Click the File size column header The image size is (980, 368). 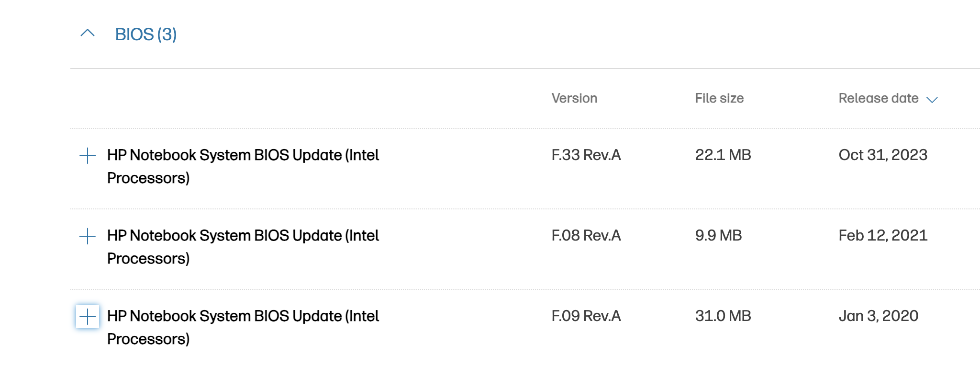[719, 98]
